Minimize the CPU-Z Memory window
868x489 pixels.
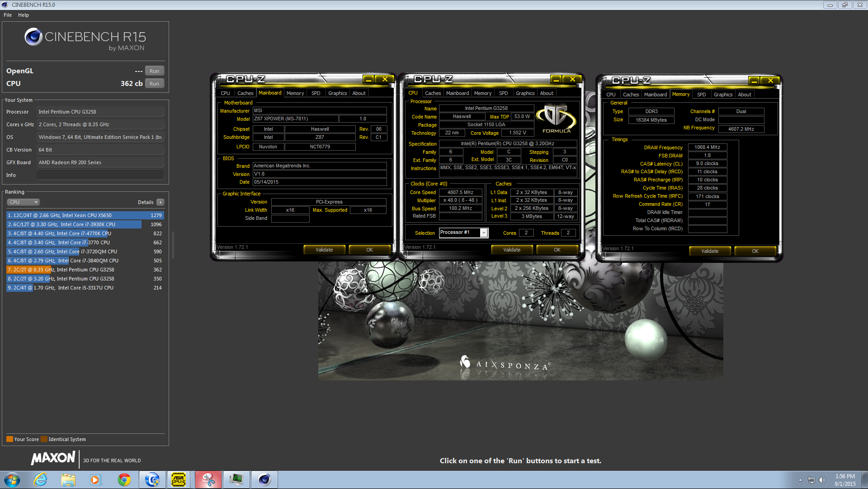[755, 81]
